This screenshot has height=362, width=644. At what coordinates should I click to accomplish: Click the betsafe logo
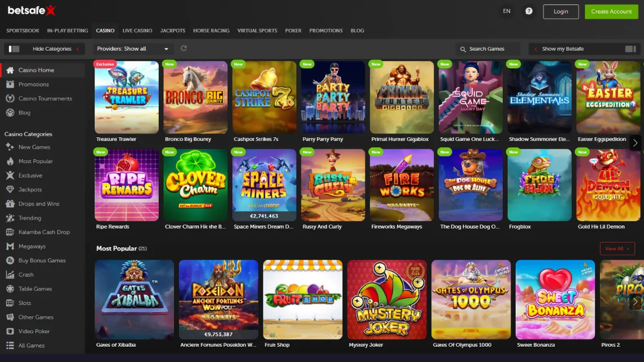pos(32,10)
